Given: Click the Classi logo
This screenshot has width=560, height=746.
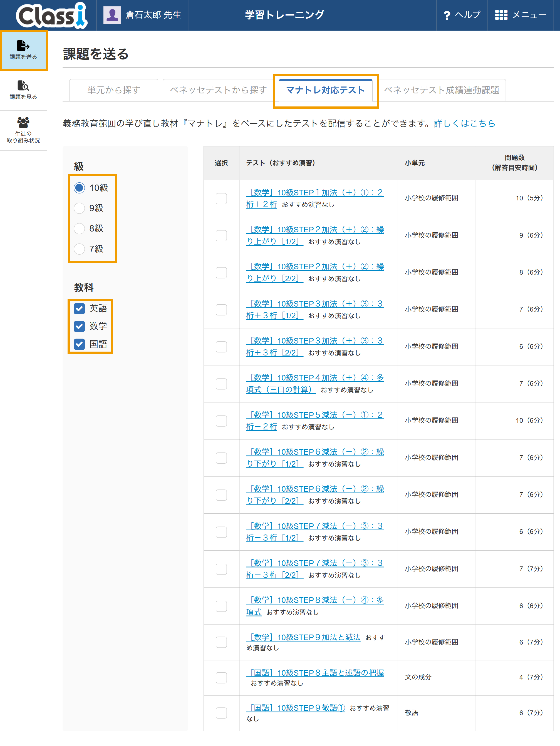Looking at the screenshot, I should [52, 15].
